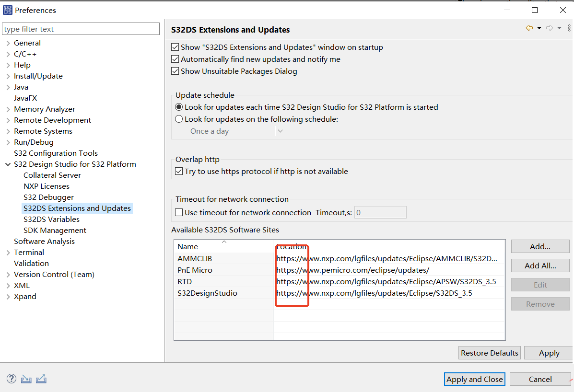574x392 pixels.
Task: Click the S32DS icon in title bar
Action: click(7, 10)
